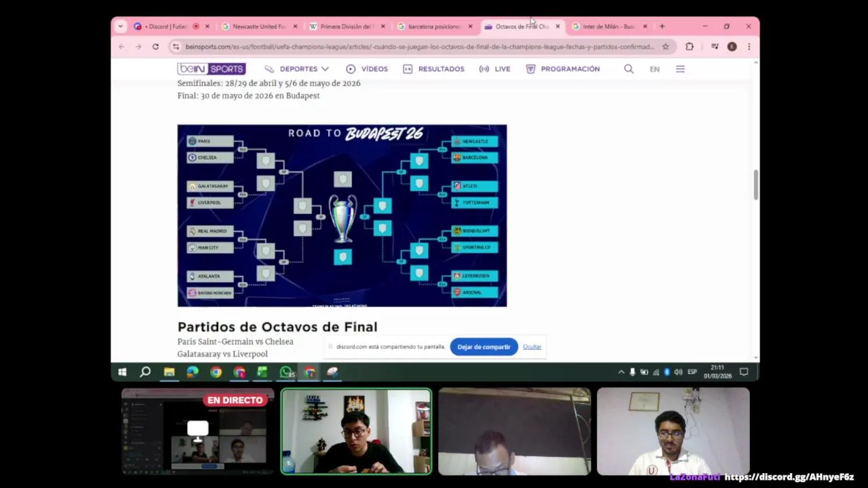
Task: Click the taskbar search magnifier
Action: click(145, 372)
